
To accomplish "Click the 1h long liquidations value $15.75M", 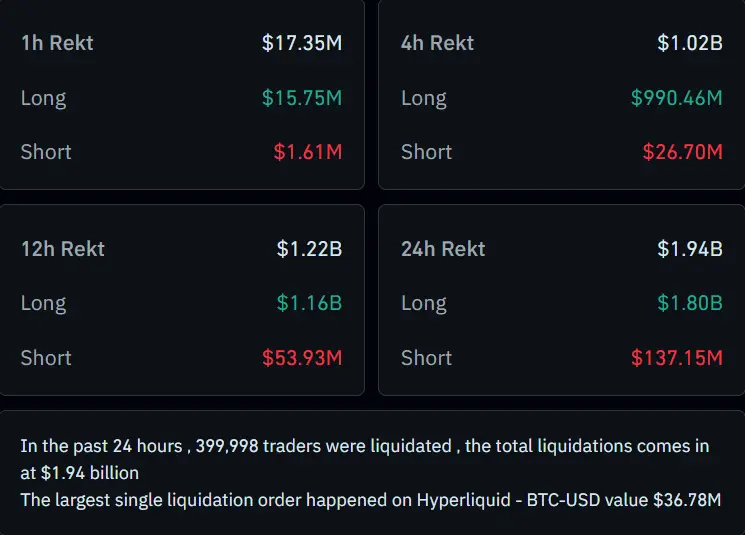I will (x=302, y=98).
